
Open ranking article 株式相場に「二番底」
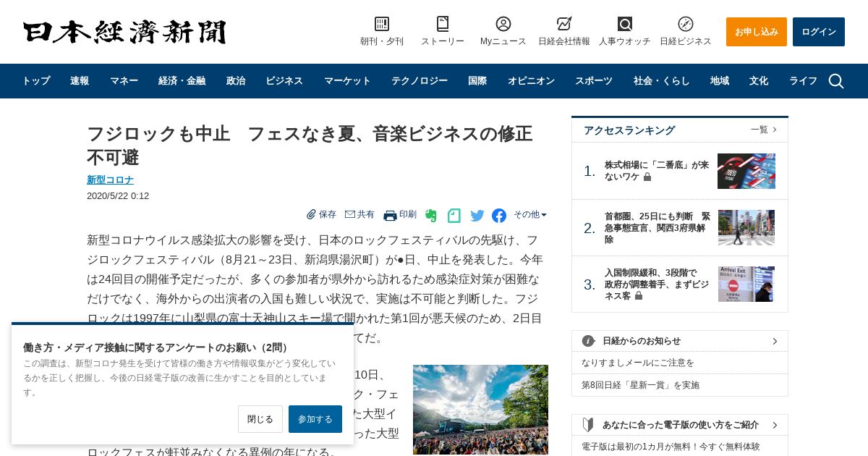coord(657,171)
